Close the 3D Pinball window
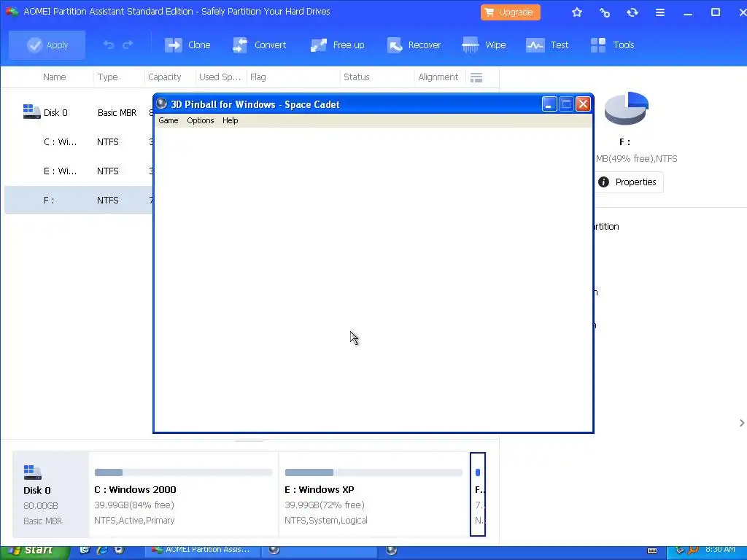This screenshot has height=560, width=747. [583, 104]
